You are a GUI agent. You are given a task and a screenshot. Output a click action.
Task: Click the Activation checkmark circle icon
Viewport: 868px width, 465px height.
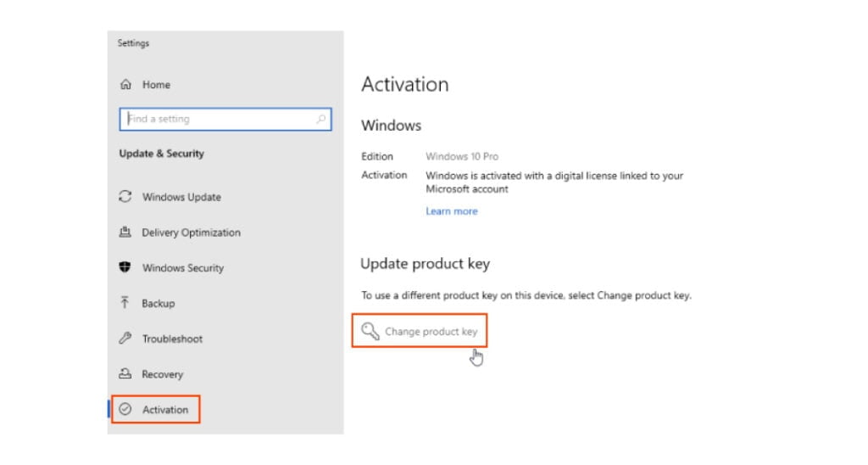(125, 410)
